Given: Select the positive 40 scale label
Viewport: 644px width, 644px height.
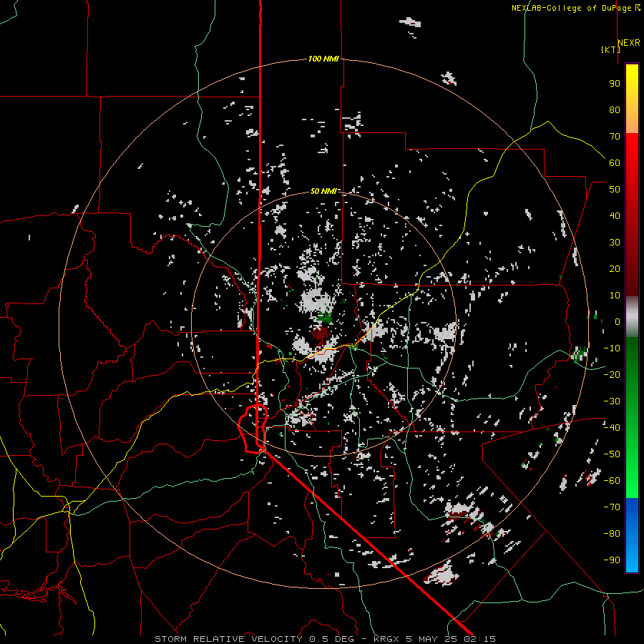Looking at the screenshot, I should pos(615,215).
